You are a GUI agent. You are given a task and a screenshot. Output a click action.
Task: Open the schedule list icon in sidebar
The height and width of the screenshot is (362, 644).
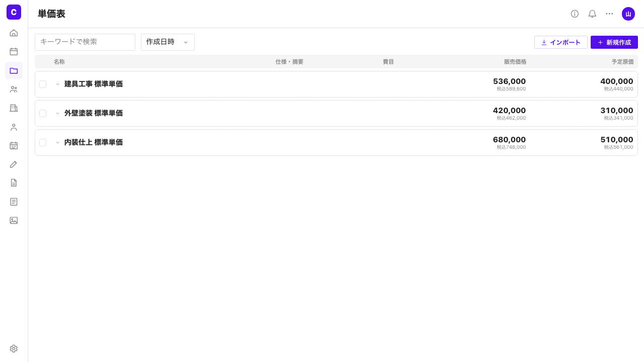pyautogui.click(x=14, y=145)
